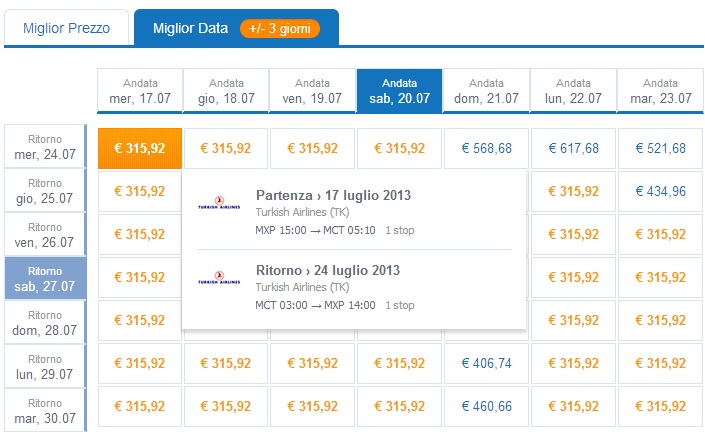The height and width of the screenshot is (432, 705).
Task: Choose Andata dom, 21.07 departure date
Action: pos(486,90)
